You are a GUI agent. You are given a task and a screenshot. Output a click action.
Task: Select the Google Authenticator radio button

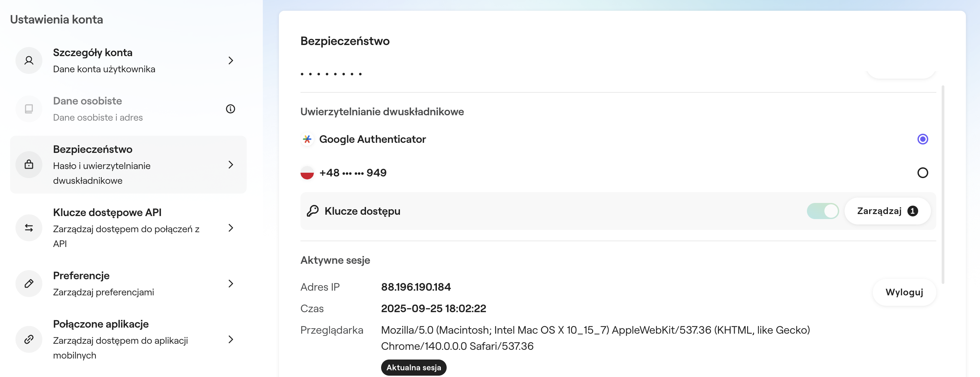point(922,139)
